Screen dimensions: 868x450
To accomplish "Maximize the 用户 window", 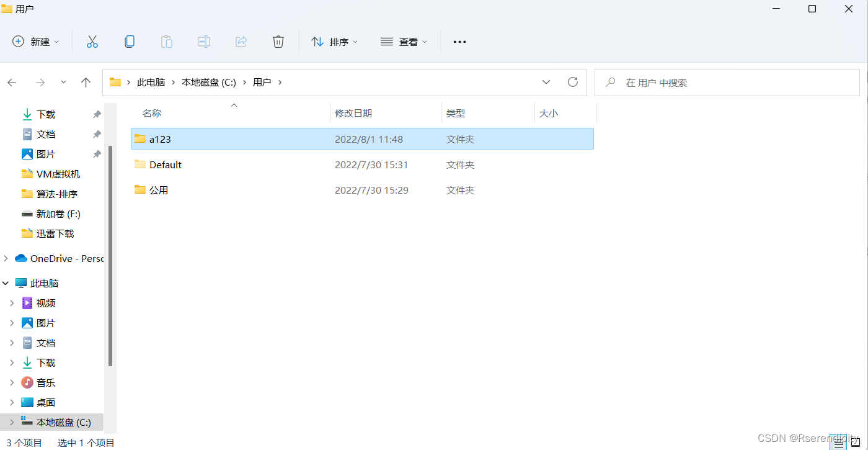I will click(x=812, y=9).
